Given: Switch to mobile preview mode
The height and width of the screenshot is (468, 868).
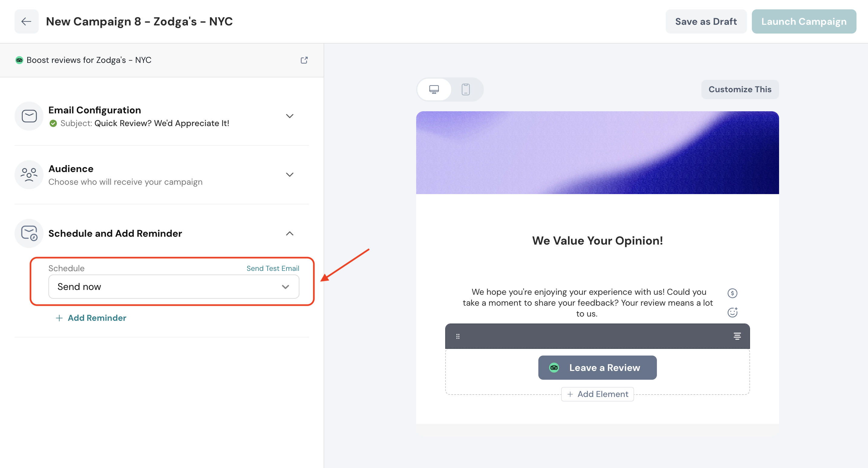Looking at the screenshot, I should click(x=466, y=89).
